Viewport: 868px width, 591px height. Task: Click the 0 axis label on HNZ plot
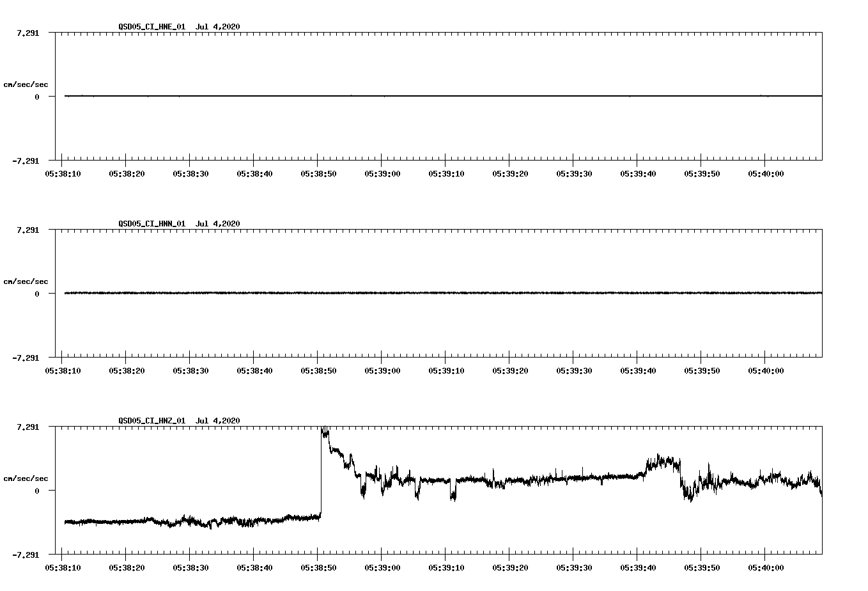37,491
